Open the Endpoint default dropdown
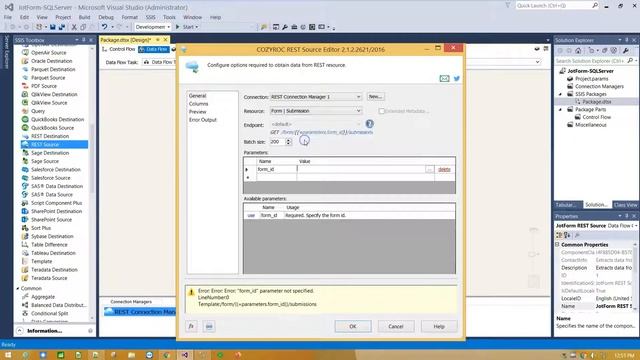640x360 pixels. tap(358, 124)
